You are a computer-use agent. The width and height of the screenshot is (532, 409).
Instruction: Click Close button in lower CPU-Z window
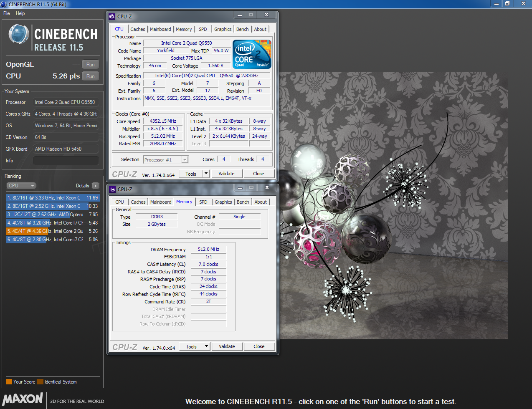click(x=259, y=347)
